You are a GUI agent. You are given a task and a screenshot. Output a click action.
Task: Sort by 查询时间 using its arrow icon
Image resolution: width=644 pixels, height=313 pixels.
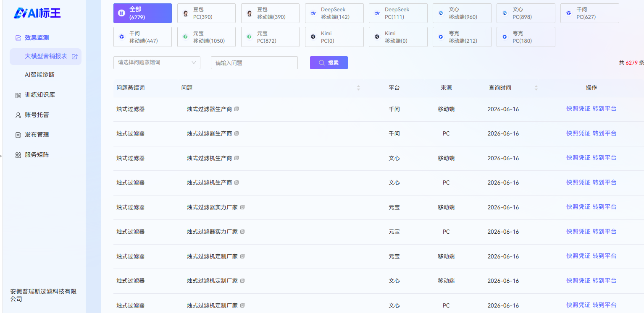[536, 88]
